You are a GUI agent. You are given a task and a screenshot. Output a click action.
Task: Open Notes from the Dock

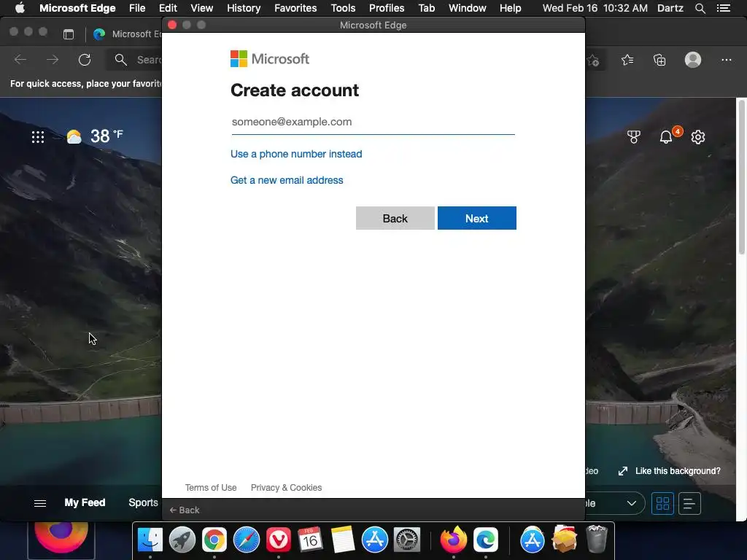[x=343, y=540]
